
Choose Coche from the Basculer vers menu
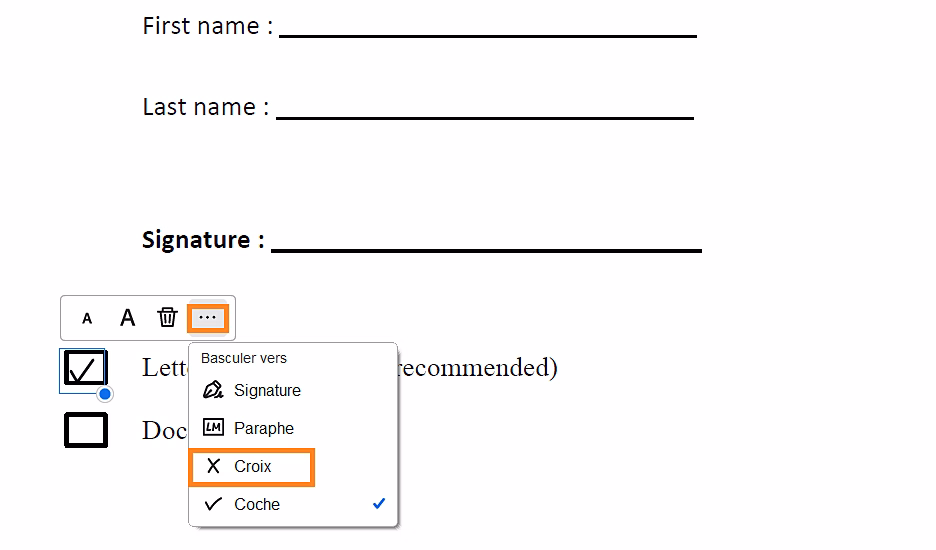tap(257, 505)
